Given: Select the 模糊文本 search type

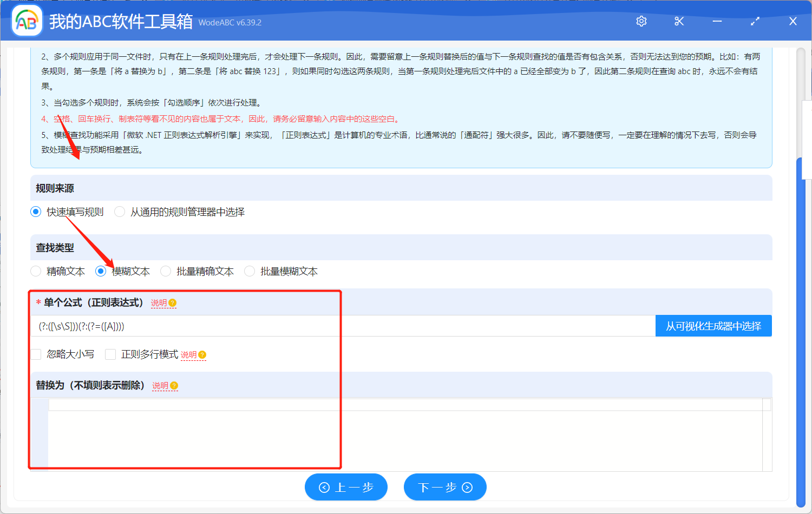Looking at the screenshot, I should click(x=100, y=271).
